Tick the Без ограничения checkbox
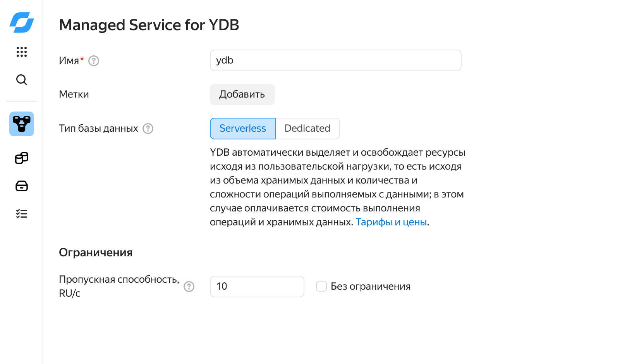The height and width of the screenshot is (364, 632). tap(321, 286)
